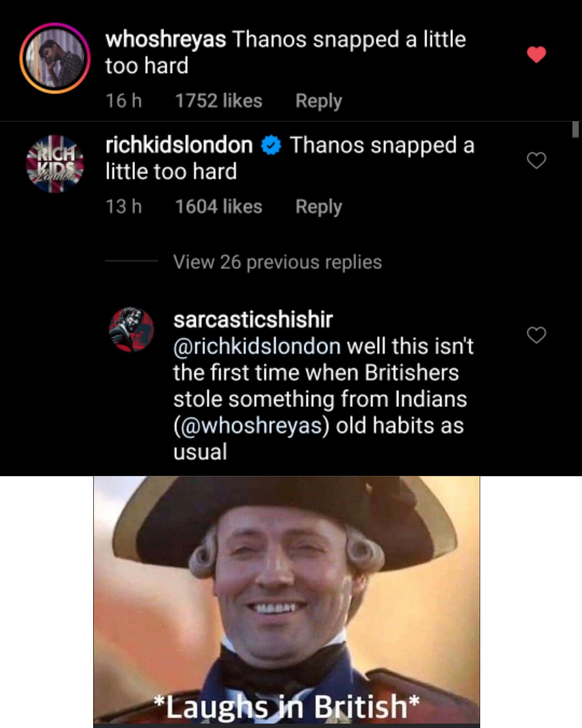582x728 pixels.
Task: View the 1752 likes list
Action: click(x=219, y=101)
